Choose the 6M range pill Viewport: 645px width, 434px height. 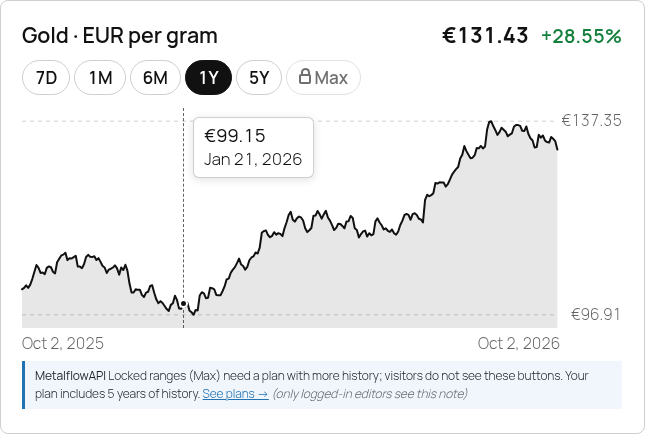(155, 78)
